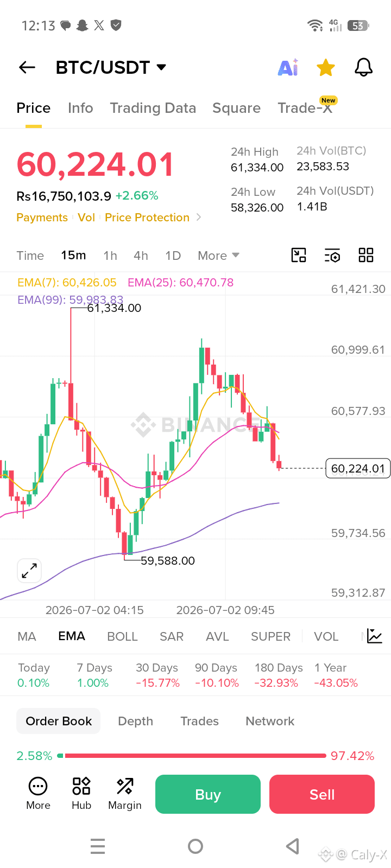Open the Trading Data tab

pyautogui.click(x=153, y=108)
